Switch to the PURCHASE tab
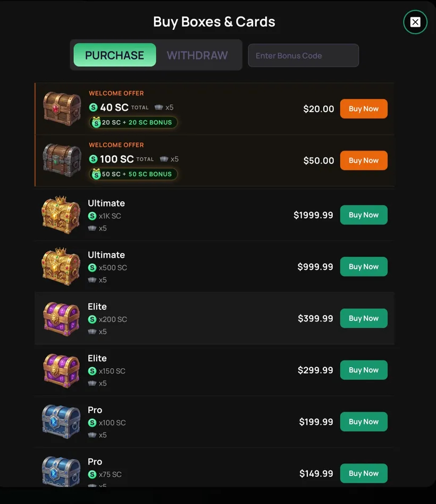 115,55
